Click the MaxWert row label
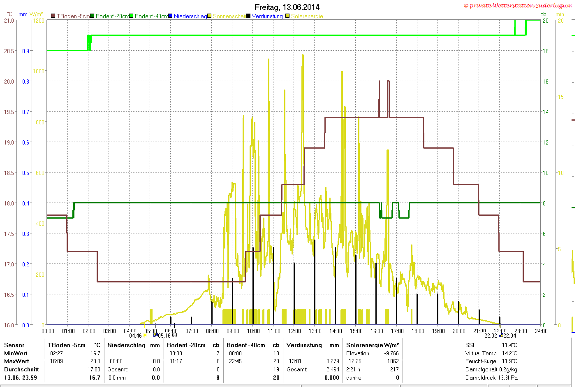 (16, 361)
